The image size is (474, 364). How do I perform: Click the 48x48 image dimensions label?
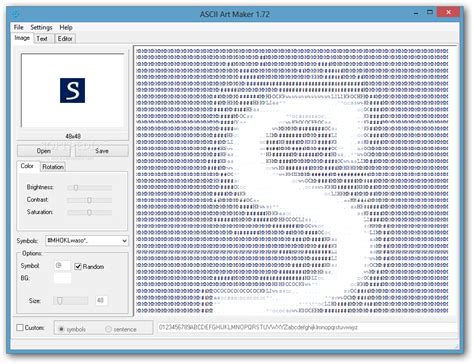73,136
